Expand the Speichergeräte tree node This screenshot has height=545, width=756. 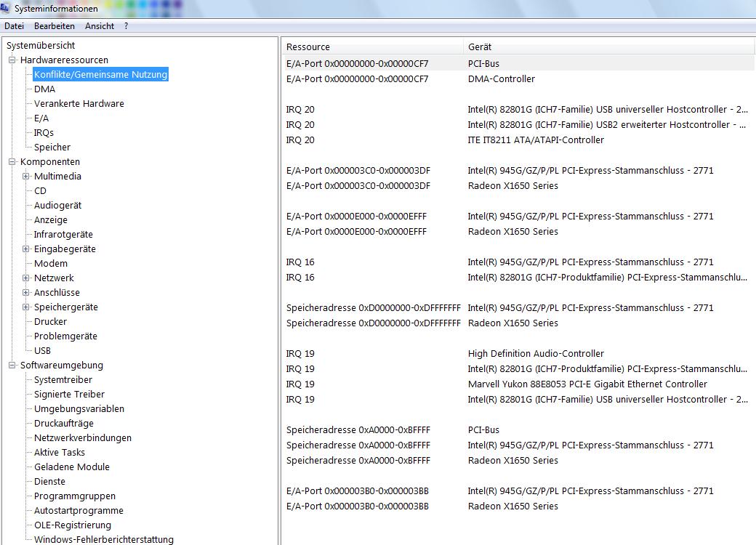coord(26,307)
